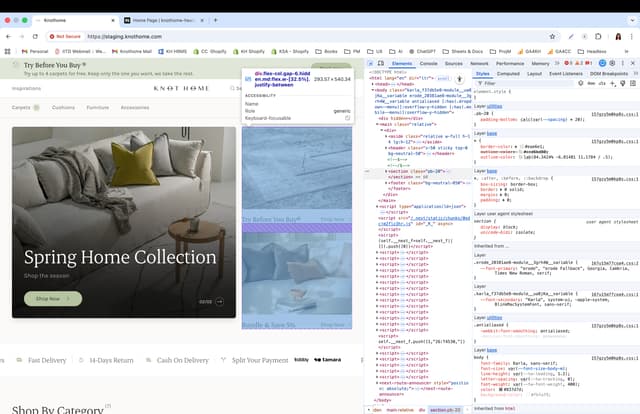The width and height of the screenshot is (640, 414).
Task: Click the browser address bar URL
Action: click(124, 36)
